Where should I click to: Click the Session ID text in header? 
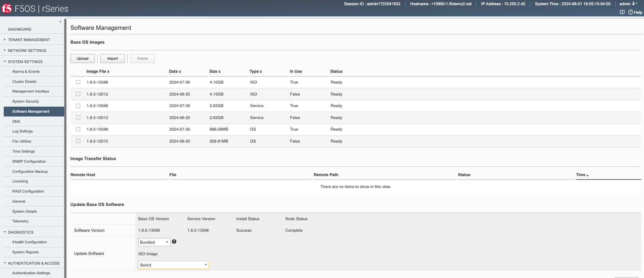pyautogui.click(x=372, y=4)
